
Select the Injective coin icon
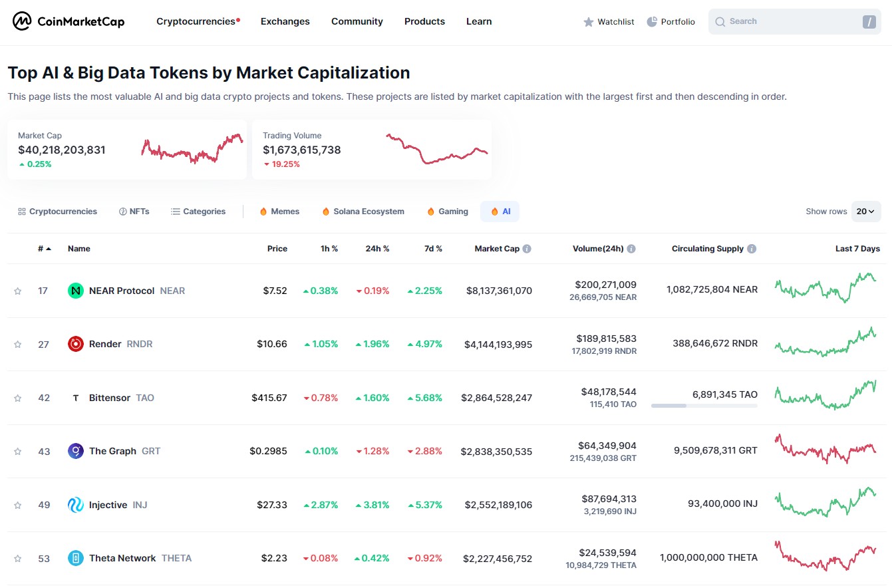(75, 504)
